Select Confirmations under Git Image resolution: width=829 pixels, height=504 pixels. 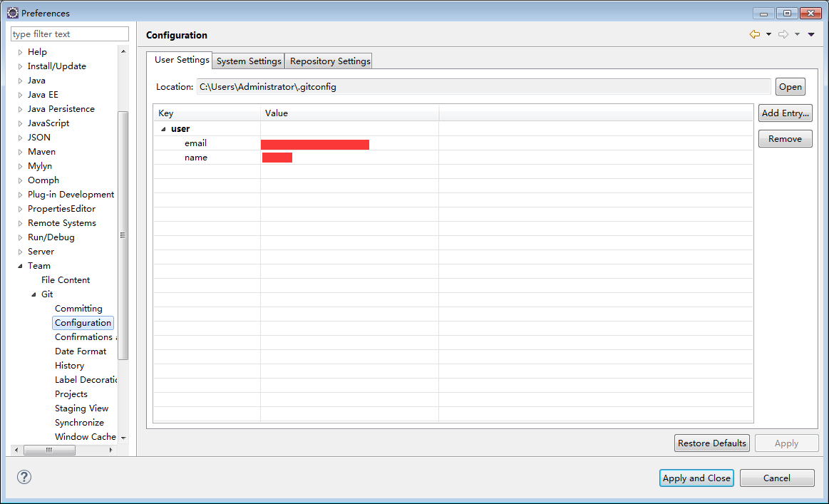(85, 337)
